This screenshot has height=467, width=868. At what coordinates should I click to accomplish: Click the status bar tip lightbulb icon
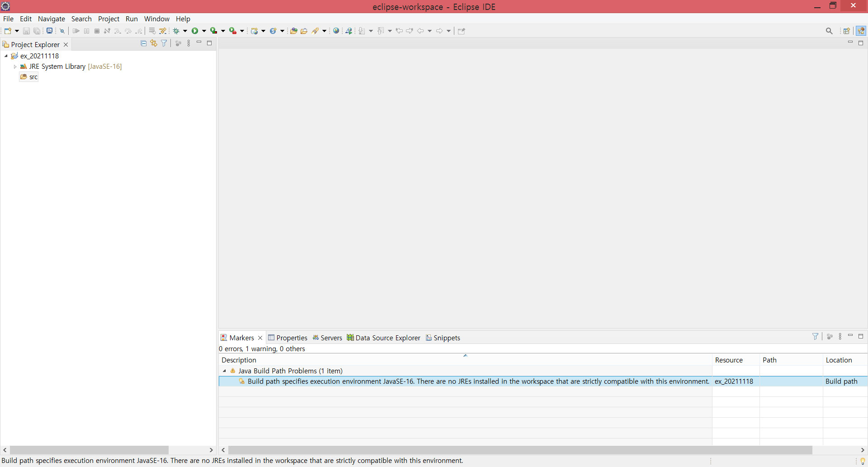tap(863, 461)
